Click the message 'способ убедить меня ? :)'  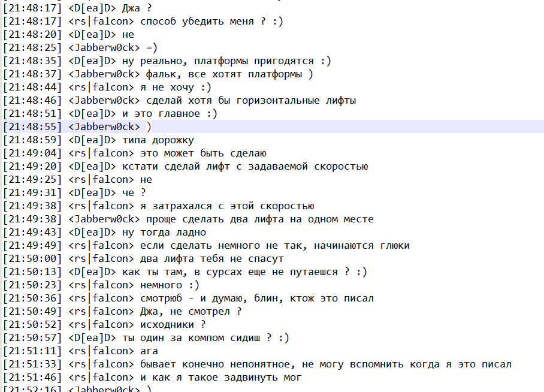(211, 21)
